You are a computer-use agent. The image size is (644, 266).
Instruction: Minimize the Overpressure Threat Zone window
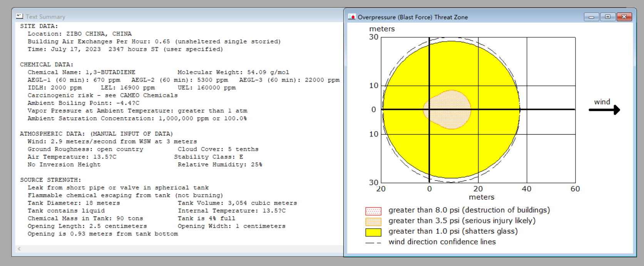591,17
